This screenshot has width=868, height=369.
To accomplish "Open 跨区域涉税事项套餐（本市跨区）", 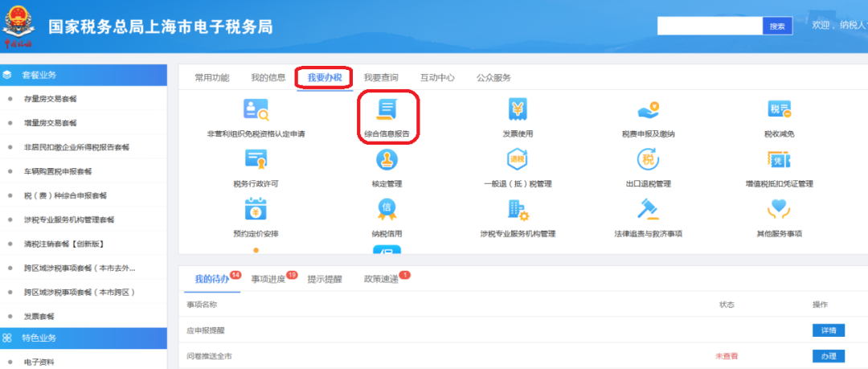I will pos(80,292).
